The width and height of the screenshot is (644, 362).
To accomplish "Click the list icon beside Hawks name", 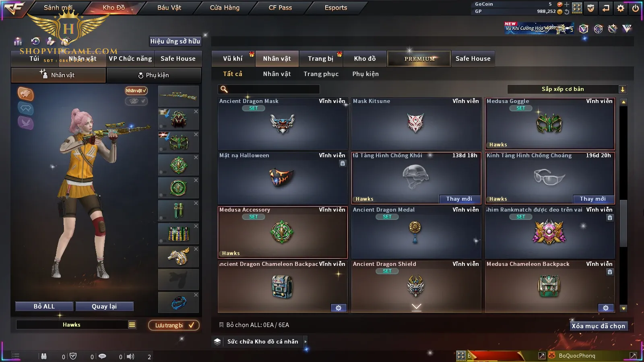I will 132,325.
